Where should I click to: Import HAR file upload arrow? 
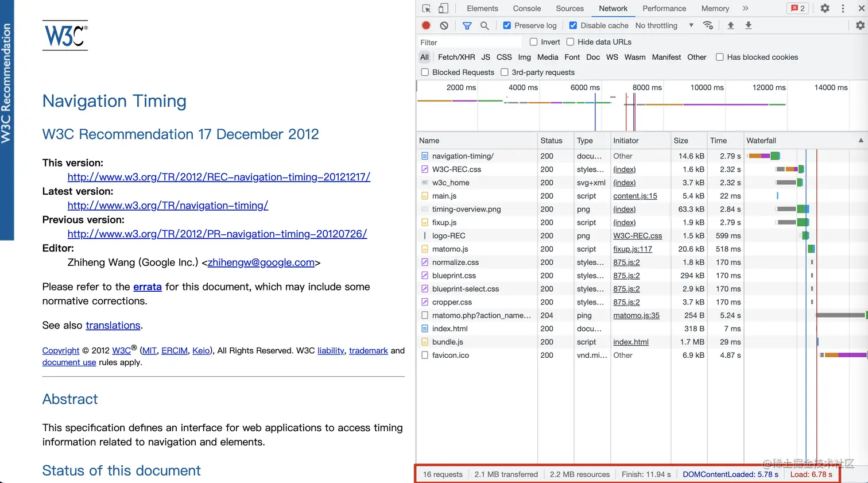tap(730, 25)
